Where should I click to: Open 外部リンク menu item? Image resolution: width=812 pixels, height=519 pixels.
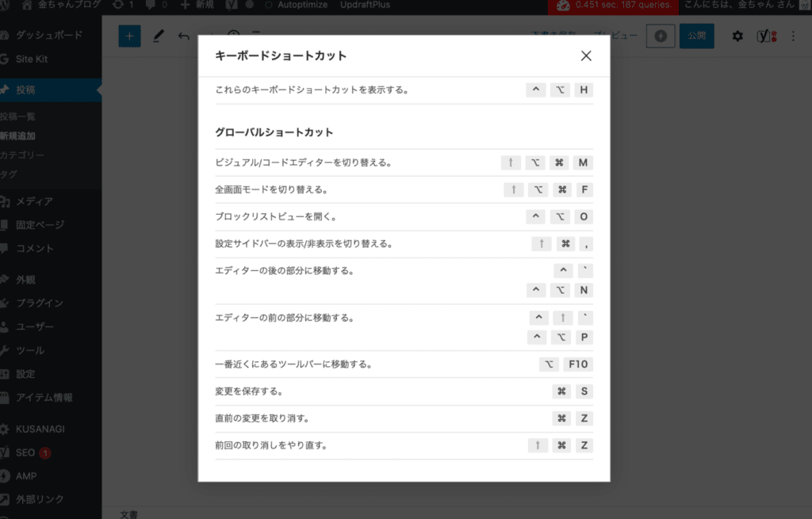[x=40, y=499]
